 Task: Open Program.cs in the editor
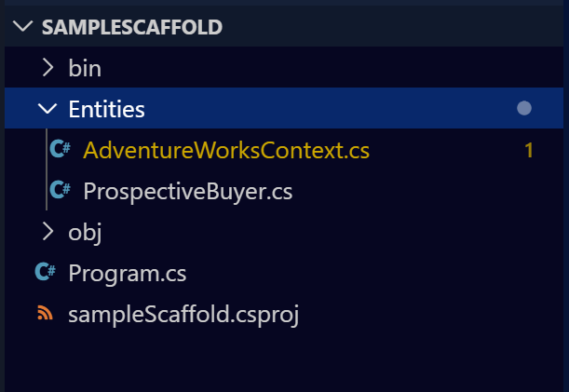tap(128, 273)
